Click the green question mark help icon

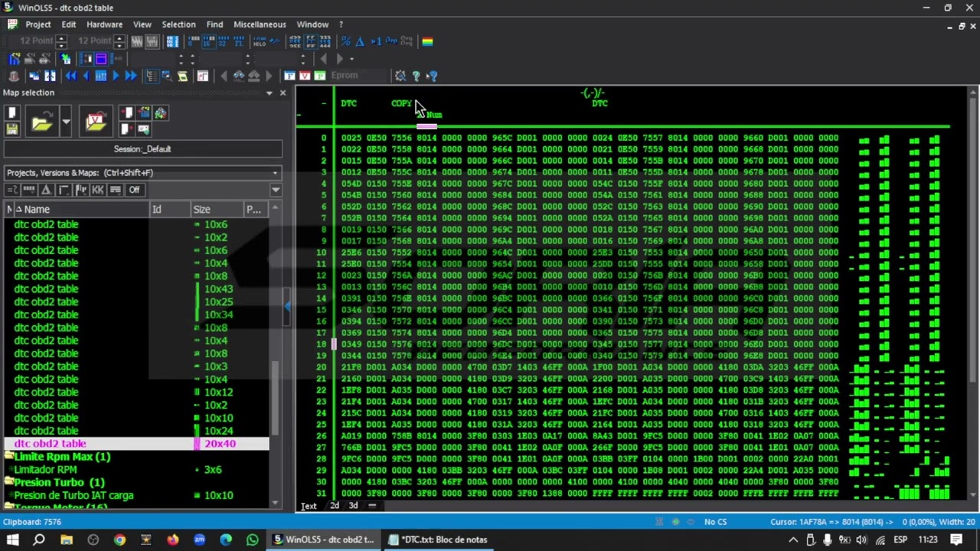[x=416, y=76]
